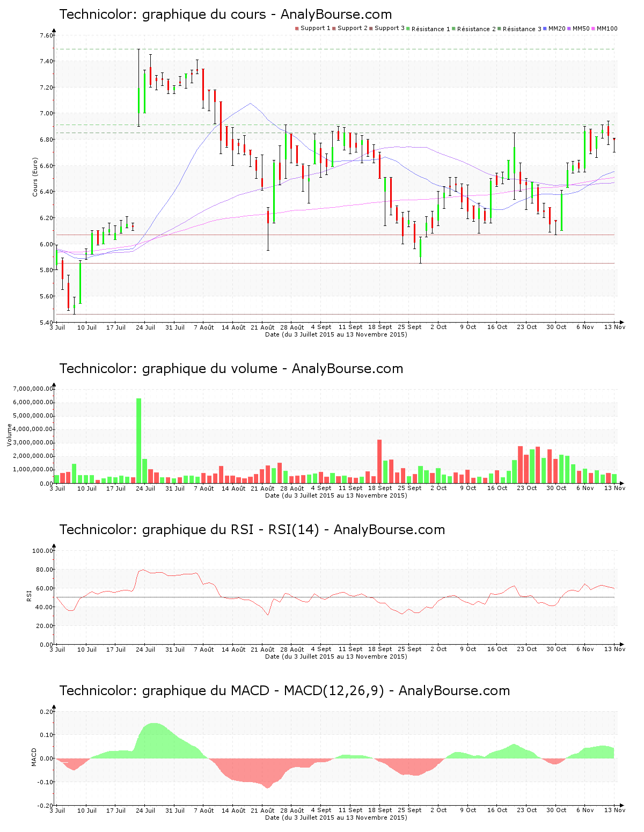644x832 pixels.
Task: Click the Support 1 legend color marker
Action: pyautogui.click(x=297, y=28)
